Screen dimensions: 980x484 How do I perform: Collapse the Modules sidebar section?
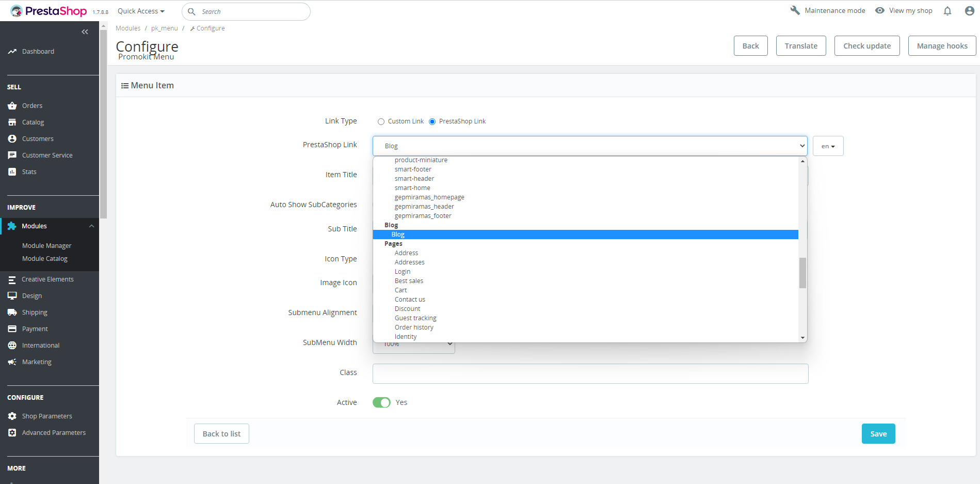(91, 226)
